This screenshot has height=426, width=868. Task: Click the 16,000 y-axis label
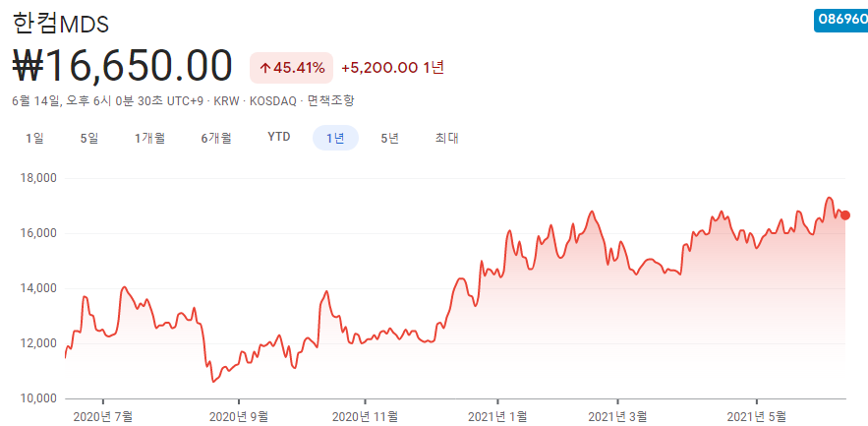(38, 234)
